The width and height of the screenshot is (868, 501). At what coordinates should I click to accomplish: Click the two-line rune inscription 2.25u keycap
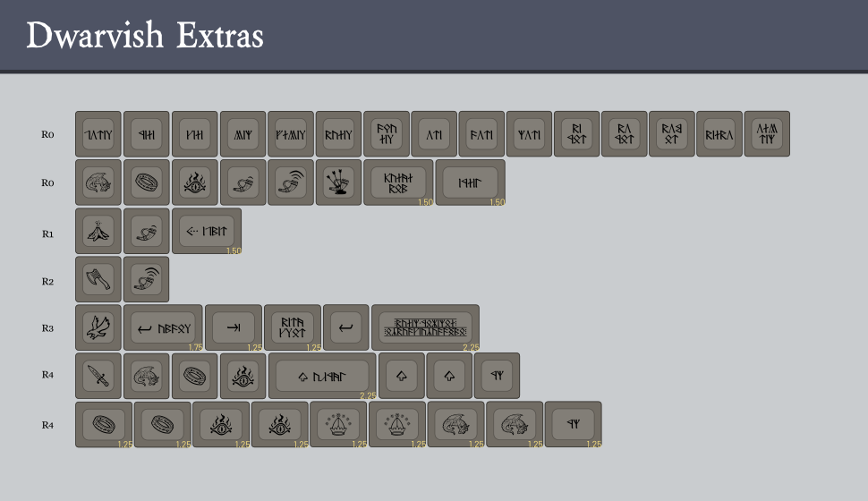[425, 327]
